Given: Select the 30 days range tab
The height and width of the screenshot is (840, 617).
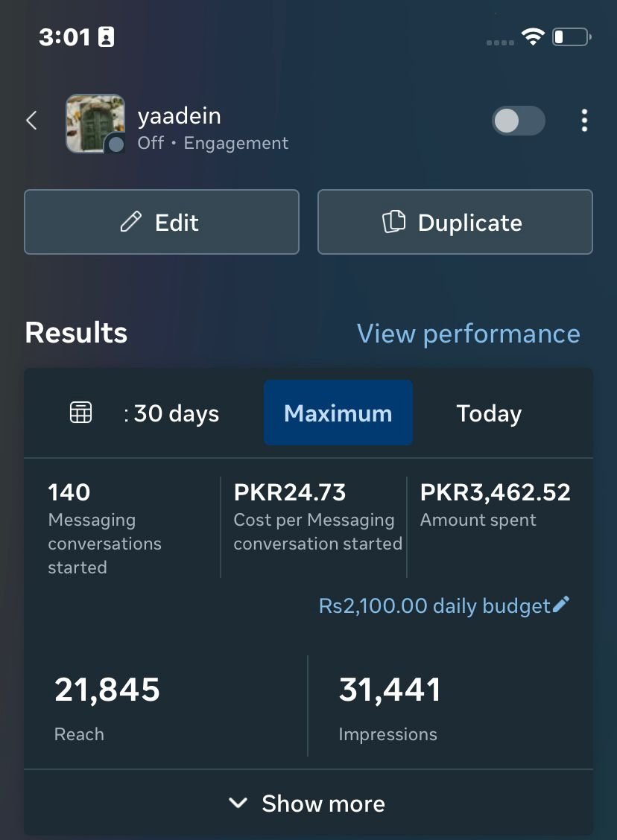Looking at the screenshot, I should click(x=171, y=413).
